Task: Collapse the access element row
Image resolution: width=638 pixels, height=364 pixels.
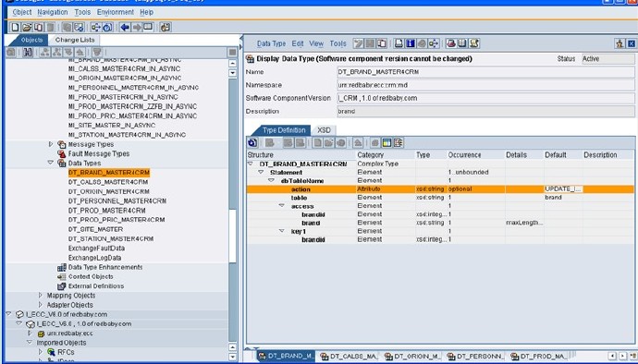Action: coord(282,206)
